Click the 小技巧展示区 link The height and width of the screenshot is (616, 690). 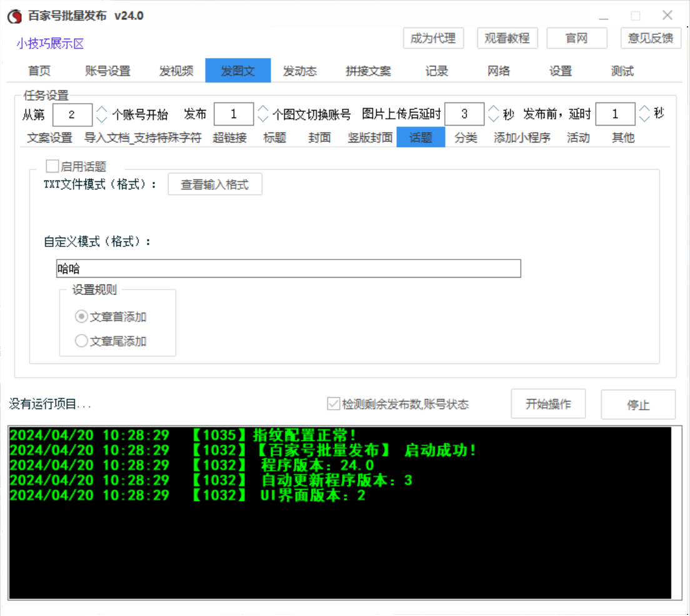tap(50, 44)
